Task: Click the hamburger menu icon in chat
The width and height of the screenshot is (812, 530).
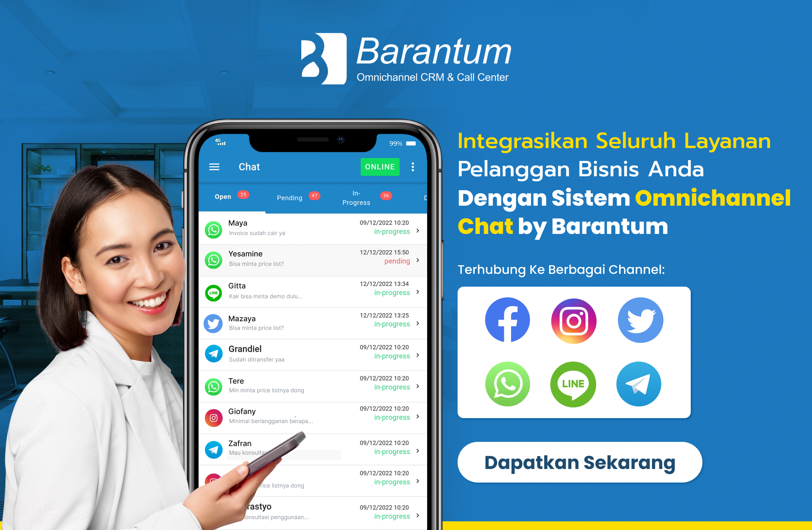Action: click(214, 166)
